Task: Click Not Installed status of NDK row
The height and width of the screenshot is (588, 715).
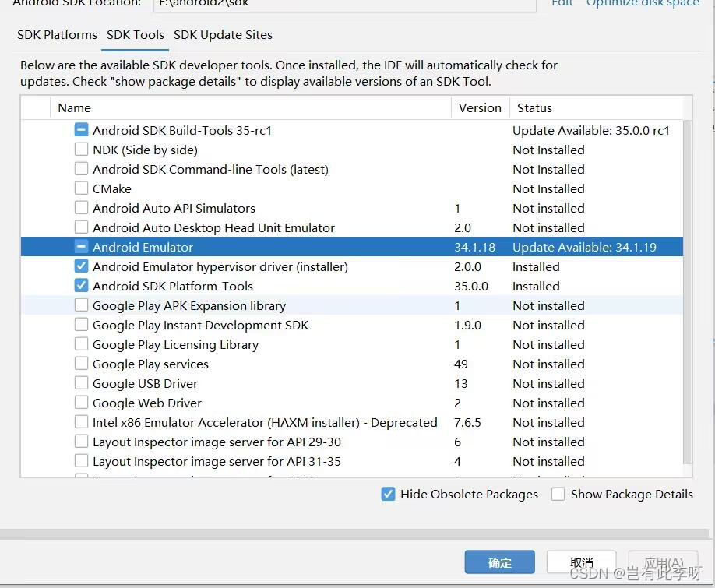Action: (548, 150)
